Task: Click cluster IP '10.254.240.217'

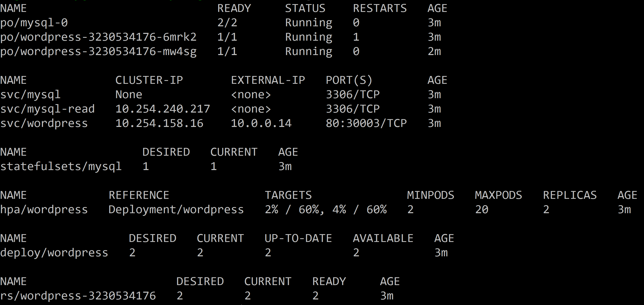Action: click(x=162, y=109)
